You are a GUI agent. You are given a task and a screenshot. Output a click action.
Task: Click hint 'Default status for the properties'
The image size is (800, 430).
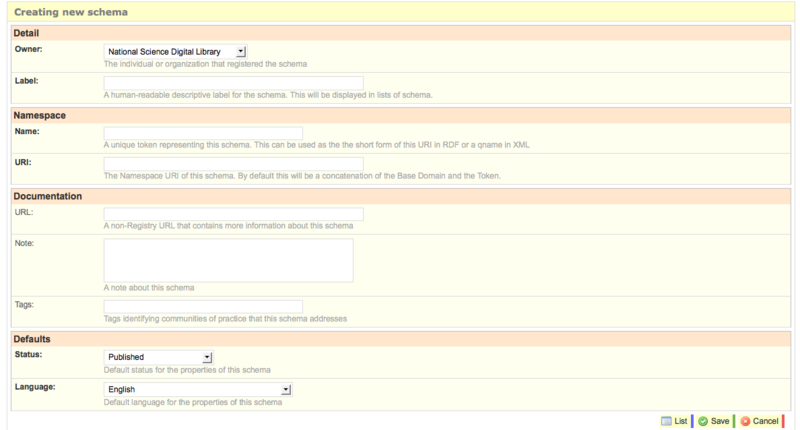coord(187,370)
